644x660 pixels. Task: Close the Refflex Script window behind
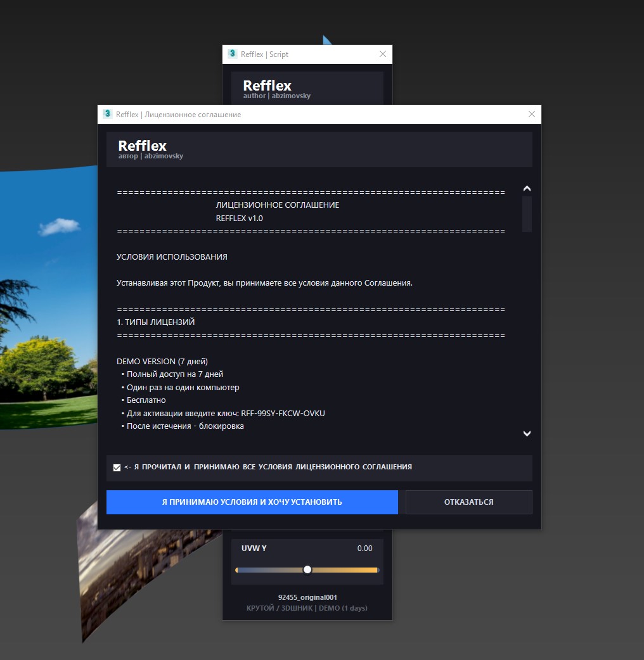(x=382, y=54)
